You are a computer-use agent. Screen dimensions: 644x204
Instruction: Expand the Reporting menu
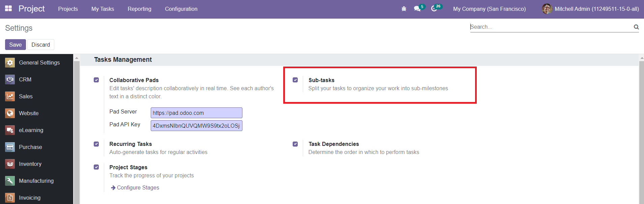pos(139,9)
